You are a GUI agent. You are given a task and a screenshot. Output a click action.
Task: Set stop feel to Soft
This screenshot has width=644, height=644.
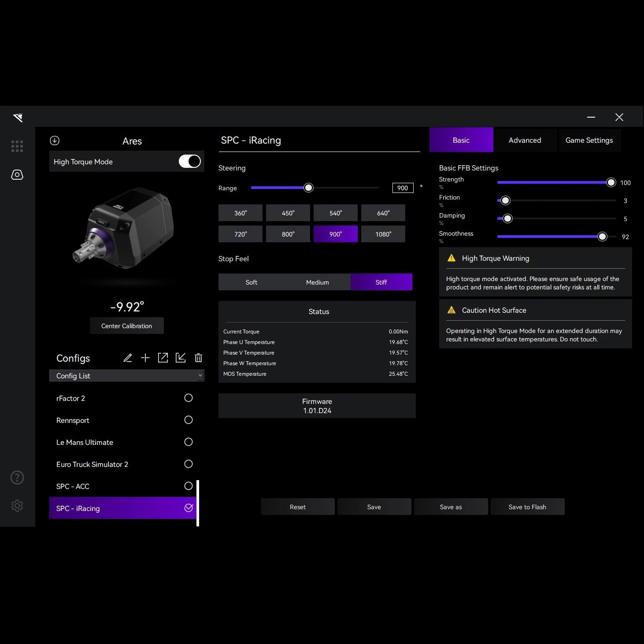pos(251,282)
